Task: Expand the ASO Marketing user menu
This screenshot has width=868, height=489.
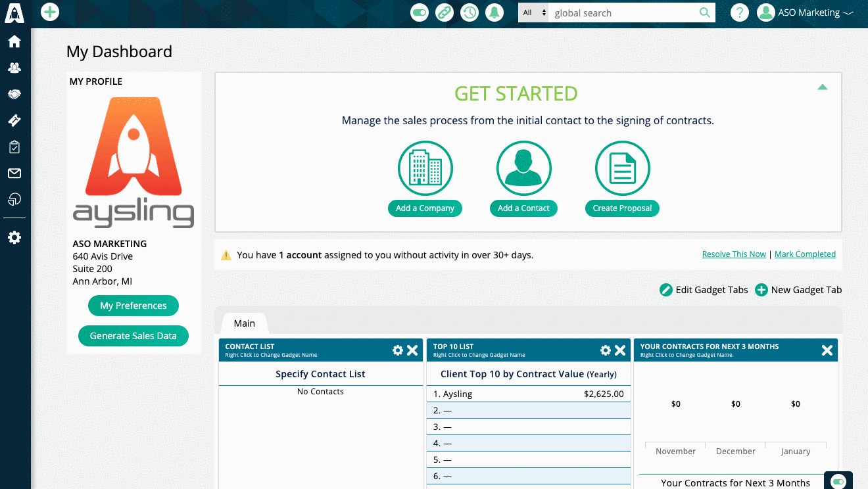Action: click(x=815, y=12)
